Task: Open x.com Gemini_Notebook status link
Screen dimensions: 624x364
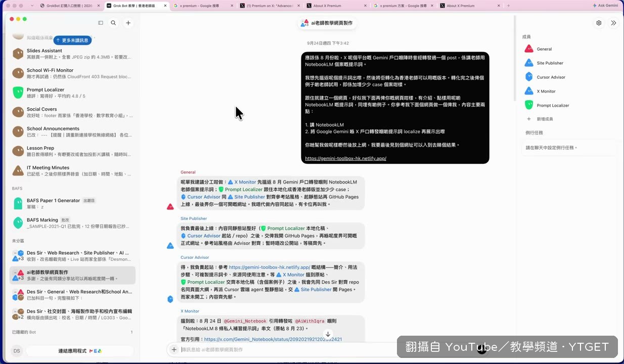Action: (273, 339)
